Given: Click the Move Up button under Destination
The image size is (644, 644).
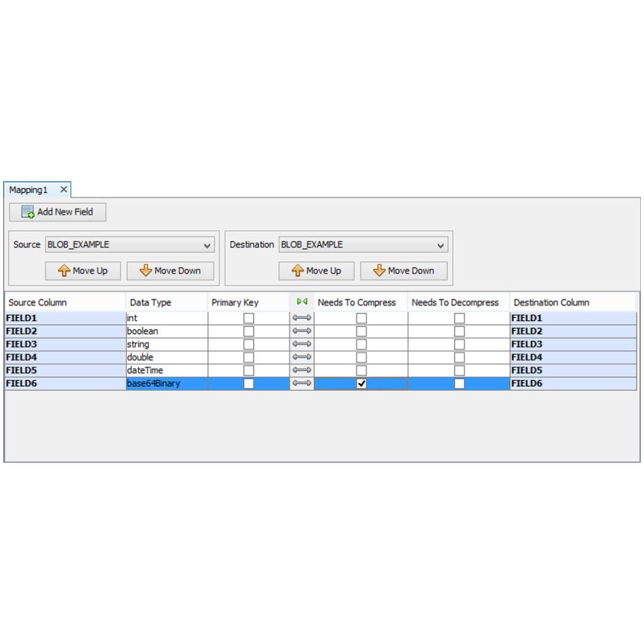Looking at the screenshot, I should click(x=316, y=270).
